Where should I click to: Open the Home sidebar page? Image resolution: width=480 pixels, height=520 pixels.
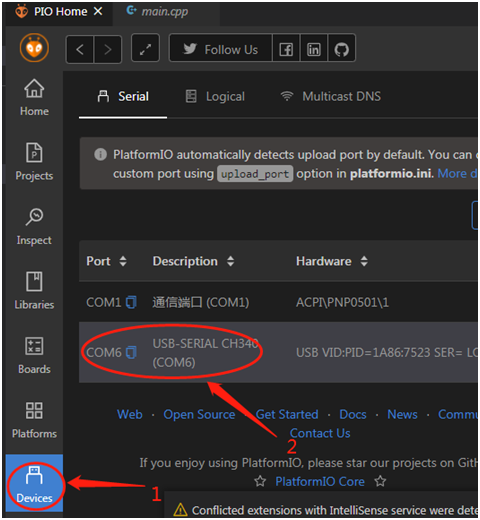[x=34, y=97]
